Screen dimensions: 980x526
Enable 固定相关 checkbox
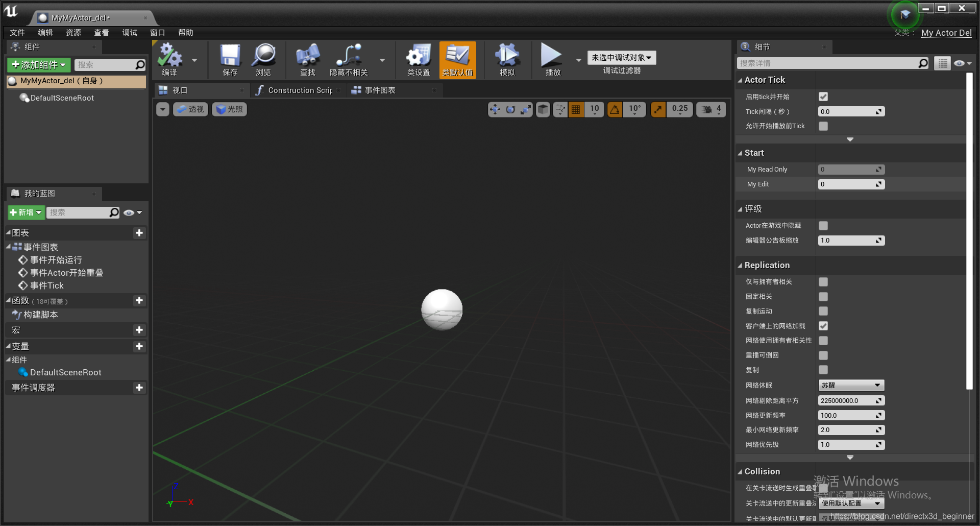823,297
